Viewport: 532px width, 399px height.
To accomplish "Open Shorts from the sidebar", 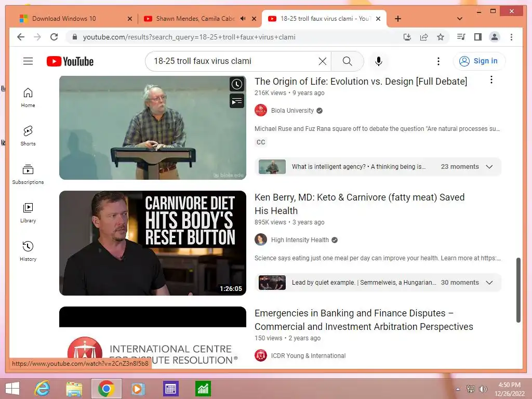I will pyautogui.click(x=28, y=136).
